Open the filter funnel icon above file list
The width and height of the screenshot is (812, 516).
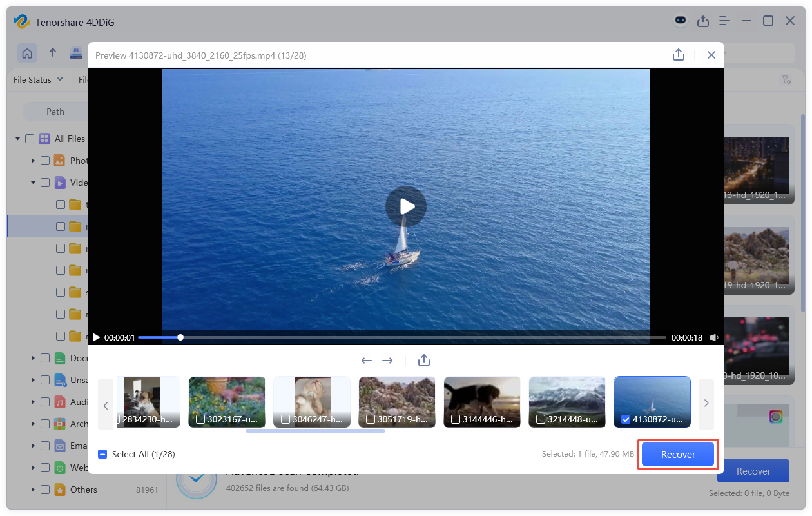point(786,79)
